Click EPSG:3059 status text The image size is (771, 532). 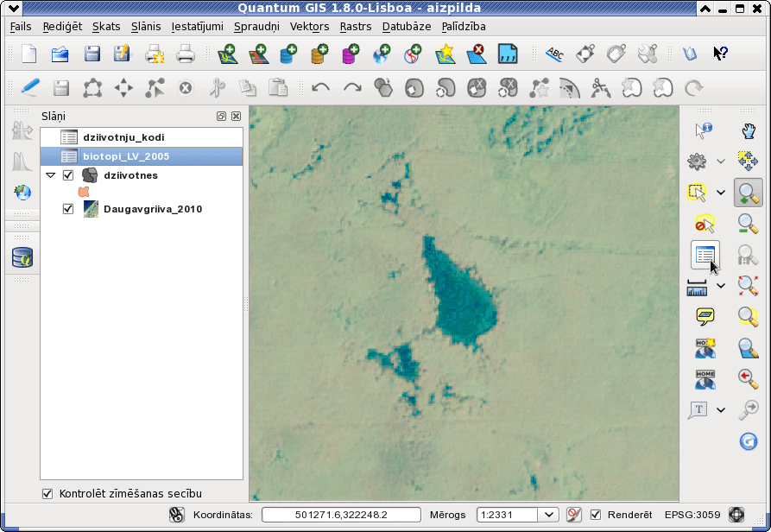[x=692, y=515]
